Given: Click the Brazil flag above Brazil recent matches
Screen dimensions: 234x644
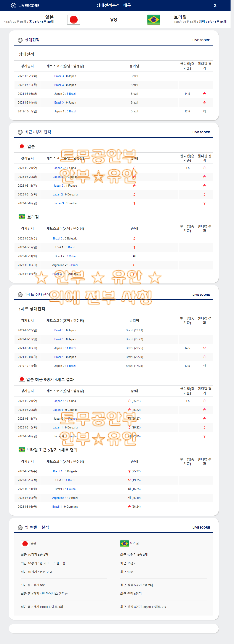Looking at the screenshot, I should pos(22,217).
